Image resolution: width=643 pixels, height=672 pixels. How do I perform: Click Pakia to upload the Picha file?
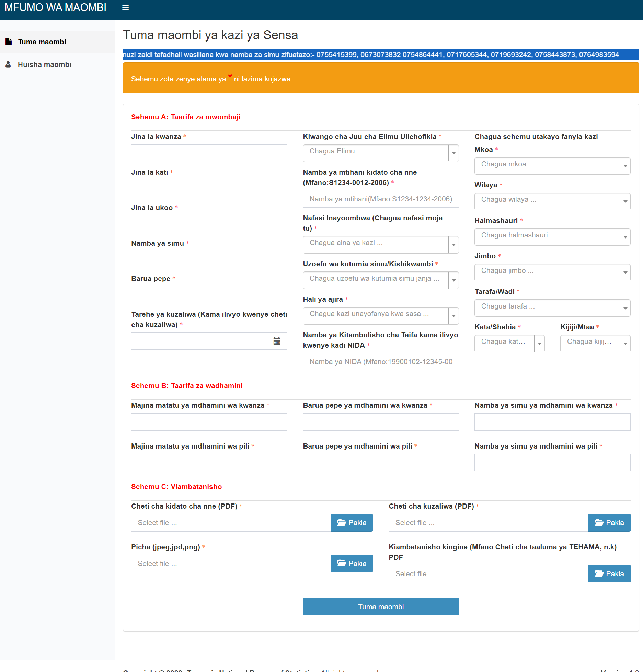[352, 563]
